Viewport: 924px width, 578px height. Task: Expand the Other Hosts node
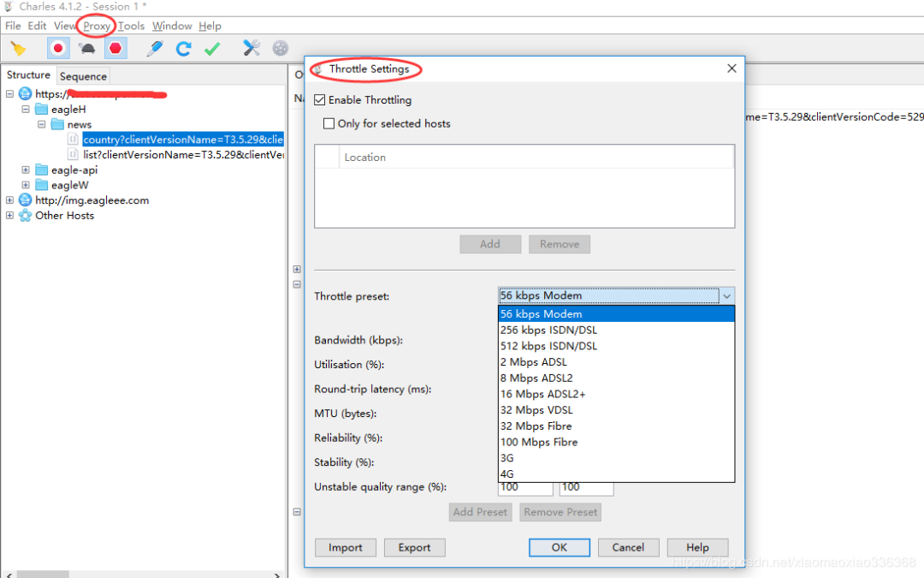tap(10, 215)
